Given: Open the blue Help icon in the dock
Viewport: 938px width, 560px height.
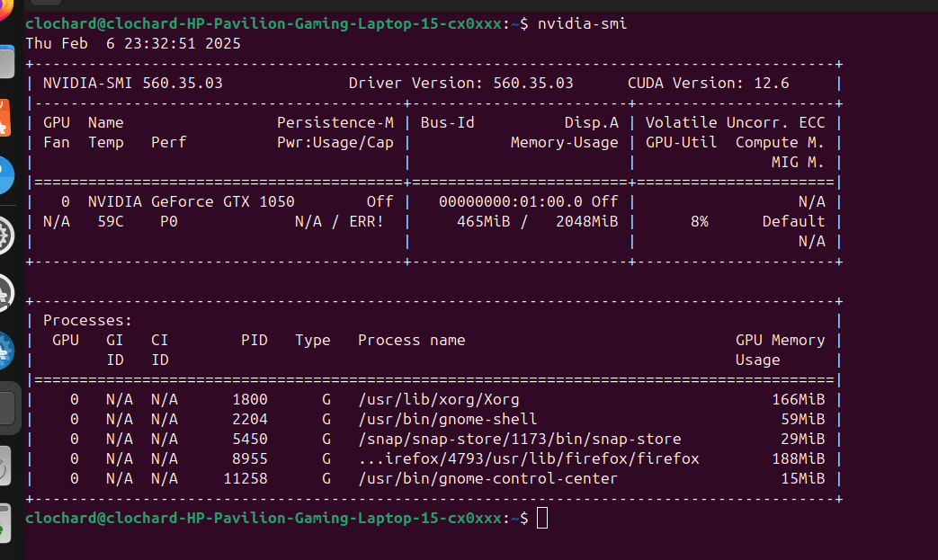Looking at the screenshot, I should click(6, 175).
